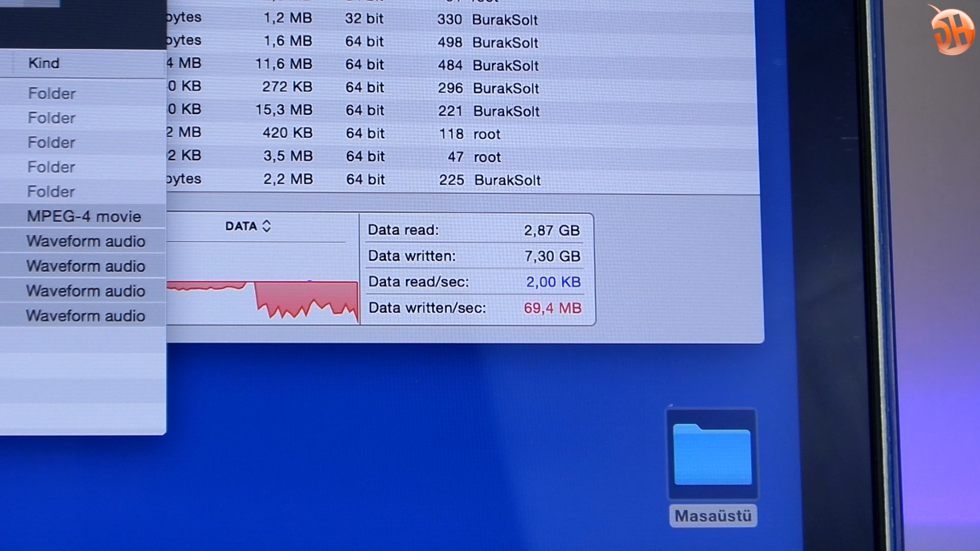Select the Waveform audio entry top
The image size is (980, 551).
pyautogui.click(x=85, y=241)
